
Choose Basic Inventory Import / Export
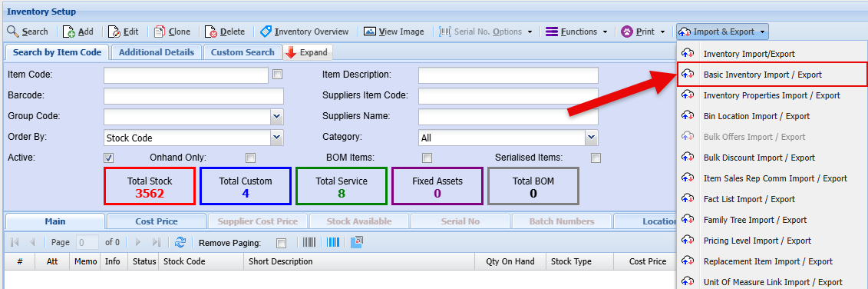click(x=771, y=75)
